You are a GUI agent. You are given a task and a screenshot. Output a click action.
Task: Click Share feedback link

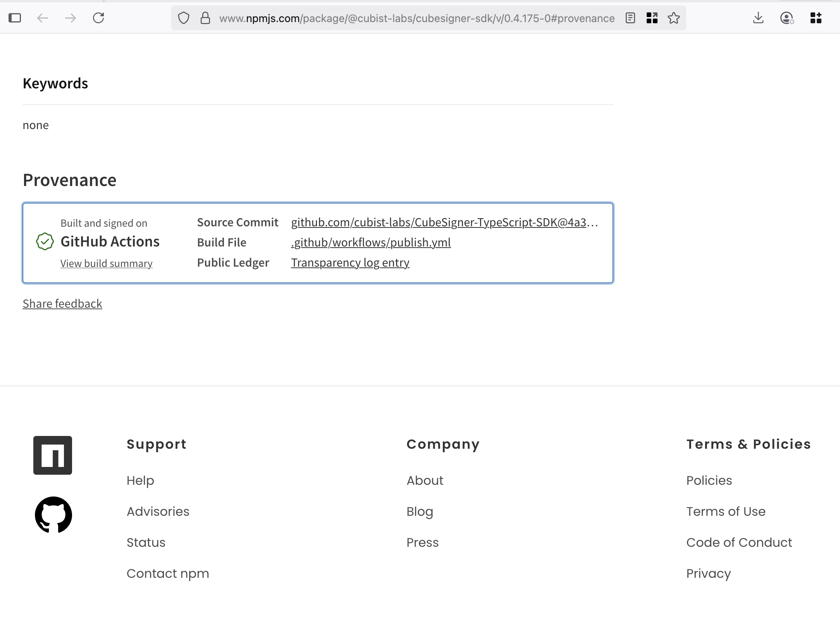[62, 304]
